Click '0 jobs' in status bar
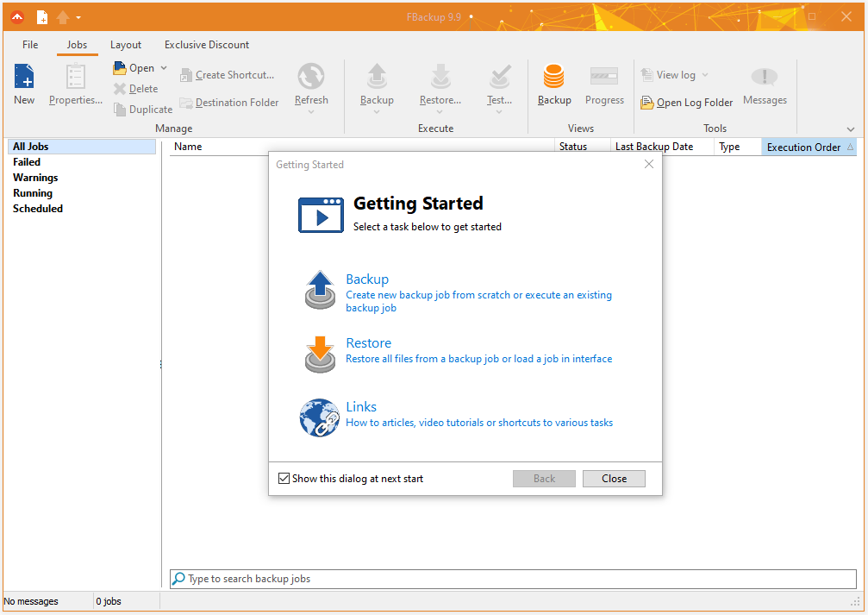Screen dimensions: 868x615 pyautogui.click(x=109, y=601)
